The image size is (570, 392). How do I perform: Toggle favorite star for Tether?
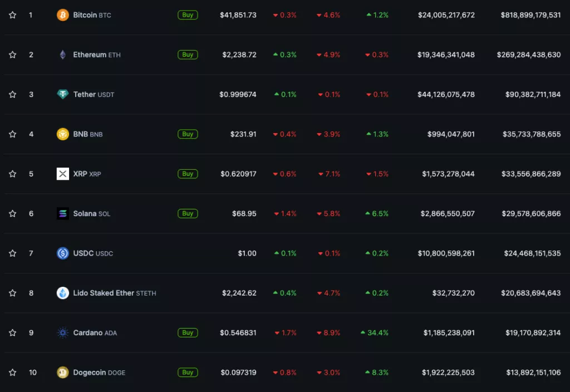coord(13,95)
